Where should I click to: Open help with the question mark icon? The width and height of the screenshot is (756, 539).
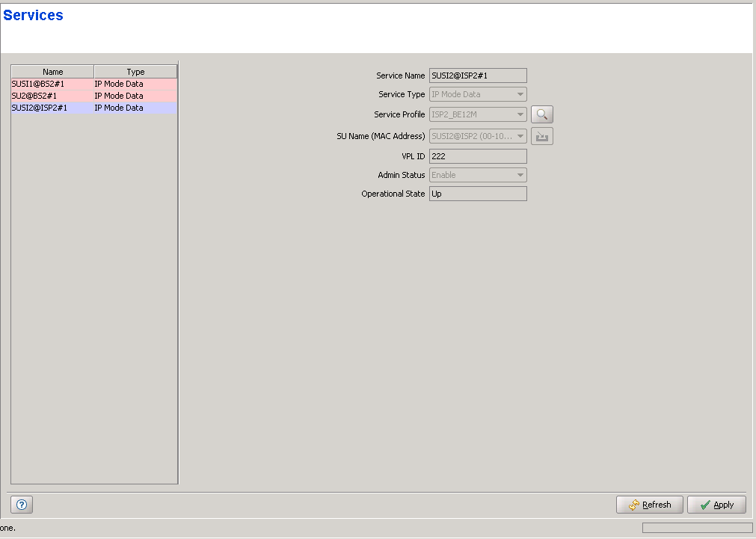point(22,505)
